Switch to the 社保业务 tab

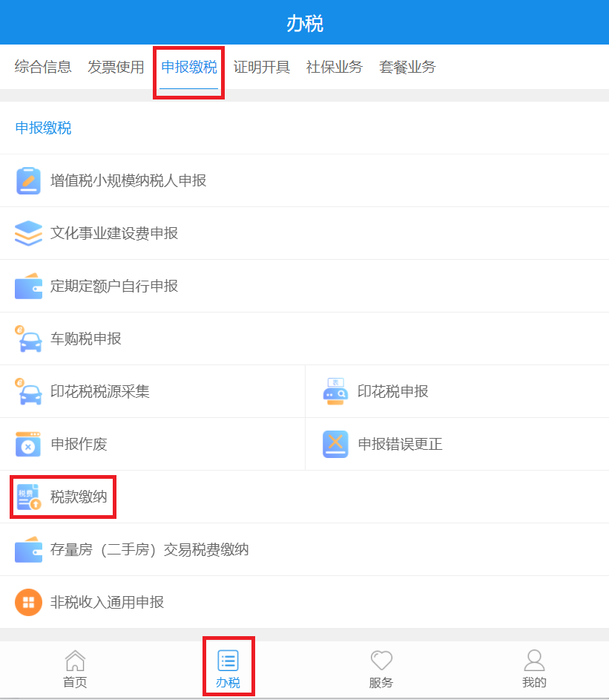[x=335, y=67]
